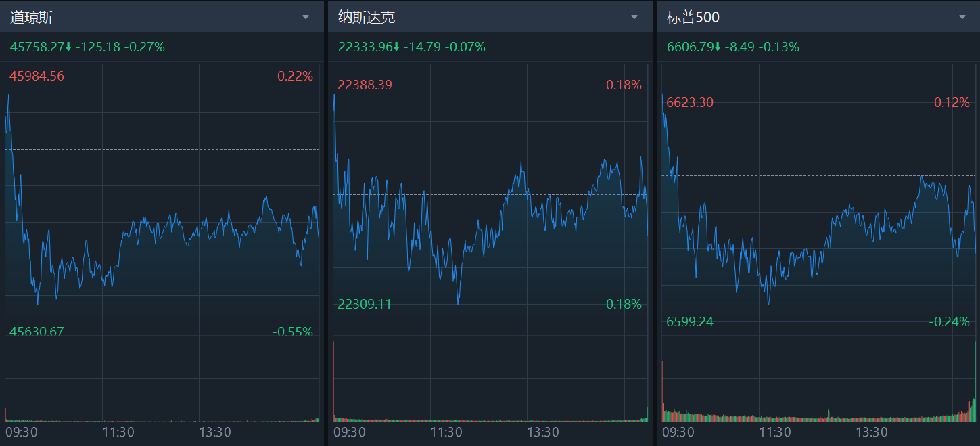This screenshot has width=980, height=446.
Task: Click the lower axis value 22309.11
Action: pos(365,304)
